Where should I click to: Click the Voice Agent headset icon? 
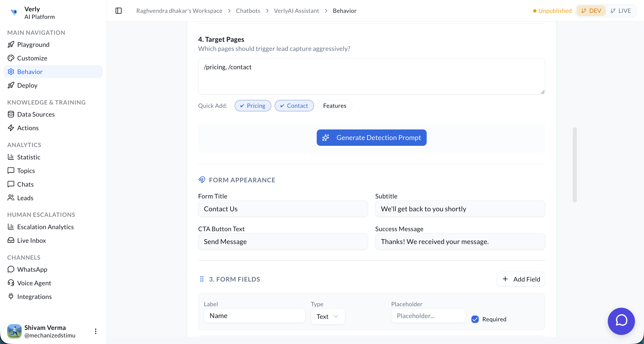pos(11,283)
